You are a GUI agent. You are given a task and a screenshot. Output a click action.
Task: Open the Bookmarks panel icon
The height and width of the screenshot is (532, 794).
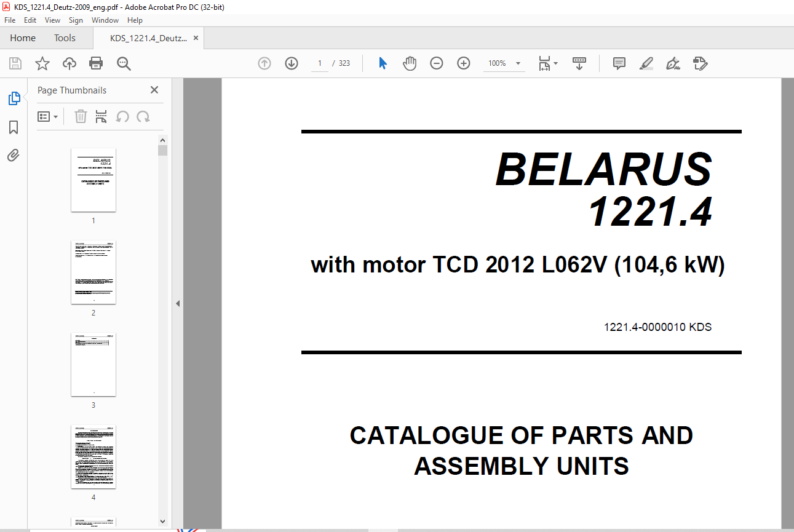tap(14, 127)
